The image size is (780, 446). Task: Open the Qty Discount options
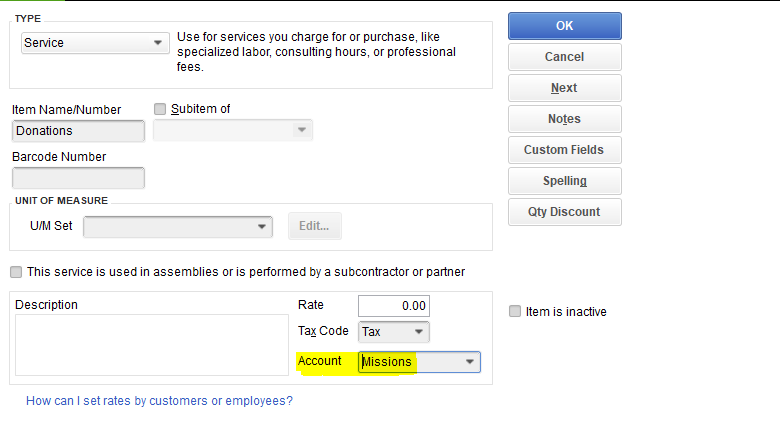(564, 212)
